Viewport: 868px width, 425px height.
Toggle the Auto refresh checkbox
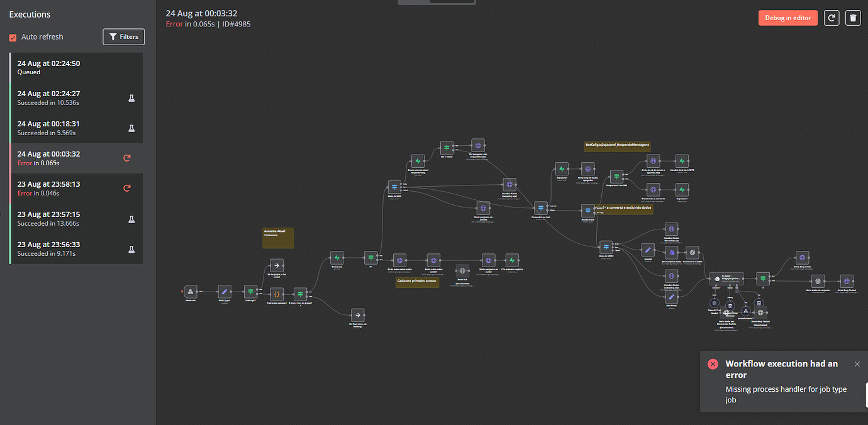tap(13, 37)
